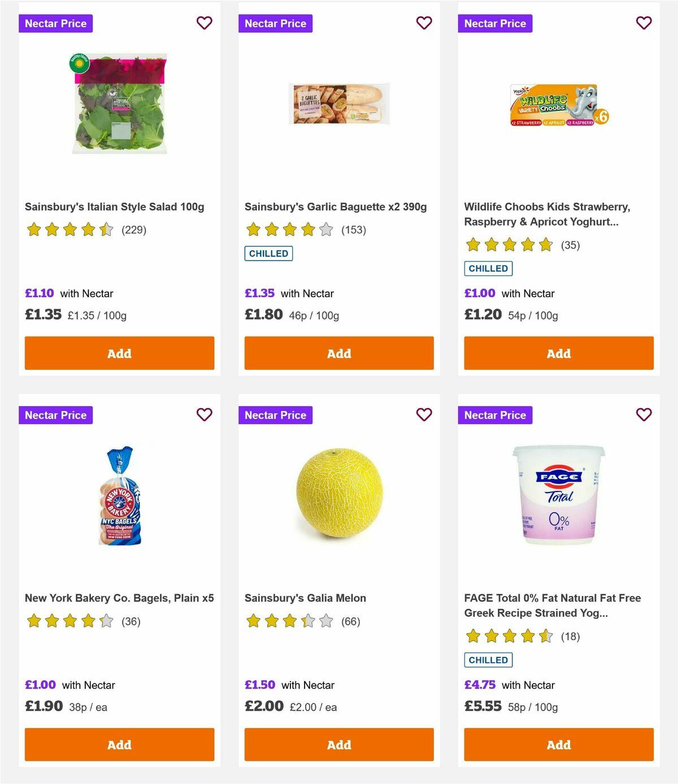Click the Galia Melon product image
The height and width of the screenshot is (784, 678).
point(338,493)
